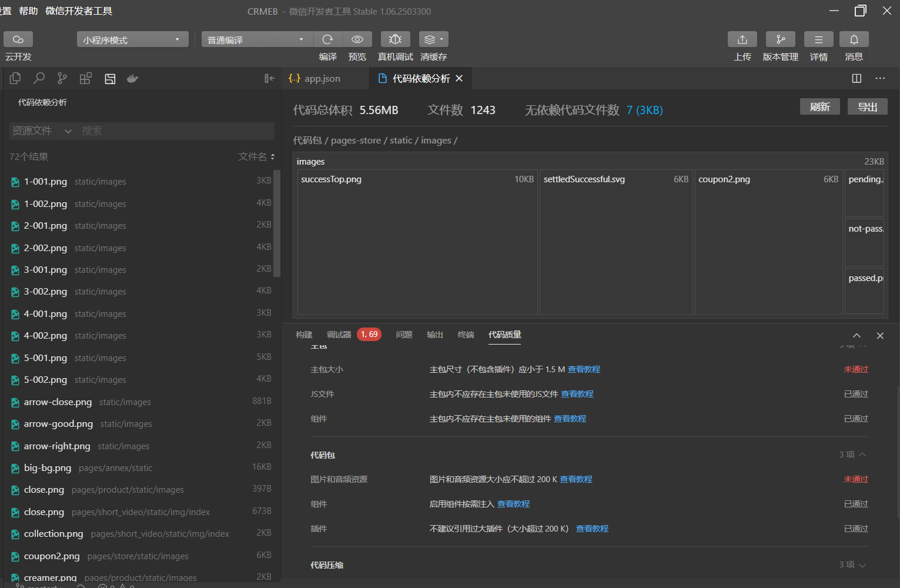Viewport: 900px width, 588px height.
Task: Toggle 文件名 sort order
Action: pyautogui.click(x=257, y=156)
